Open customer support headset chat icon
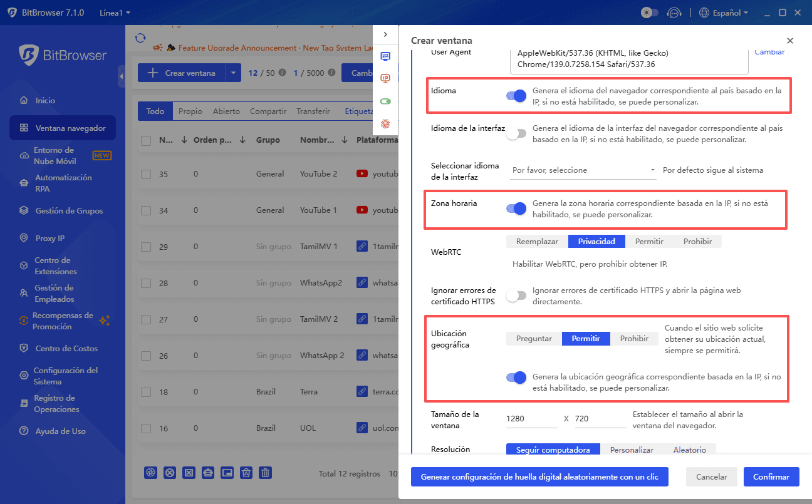This screenshot has height=504, width=812. [x=674, y=13]
